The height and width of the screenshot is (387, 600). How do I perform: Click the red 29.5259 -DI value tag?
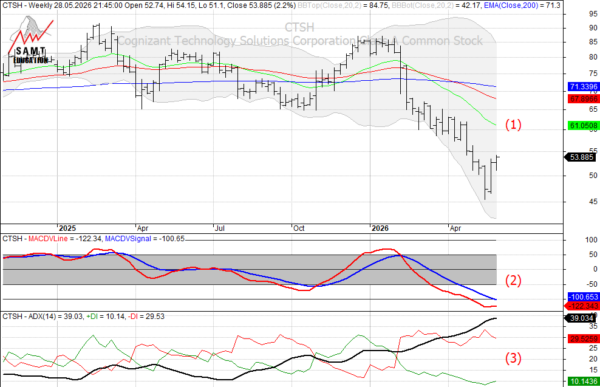tap(583, 339)
